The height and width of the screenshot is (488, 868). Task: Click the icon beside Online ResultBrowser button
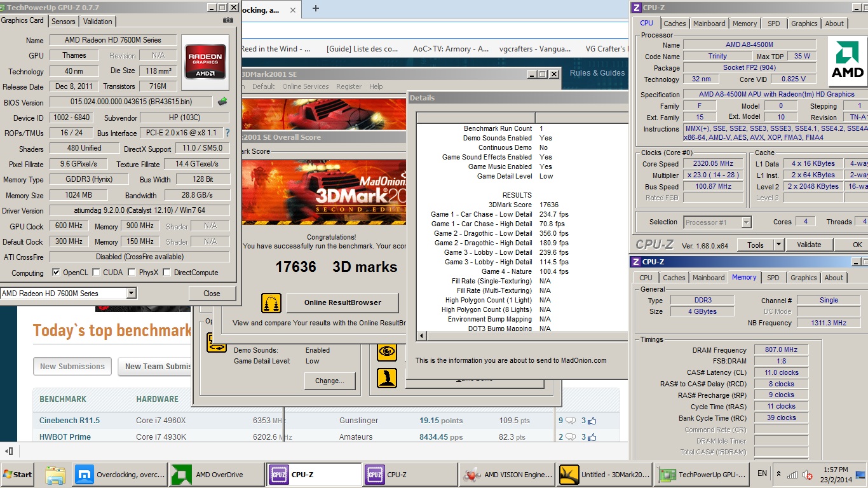coord(271,302)
